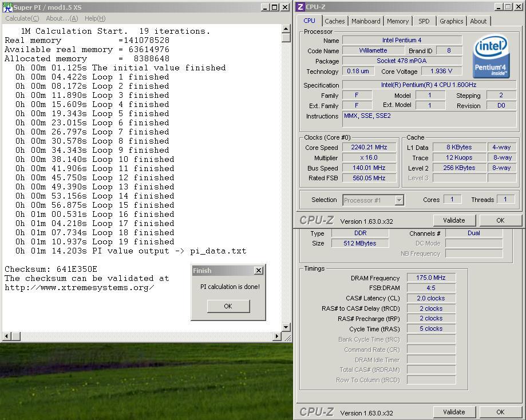Switch to the Mainboard tab
The height and width of the screenshot is (420, 526).
366,21
